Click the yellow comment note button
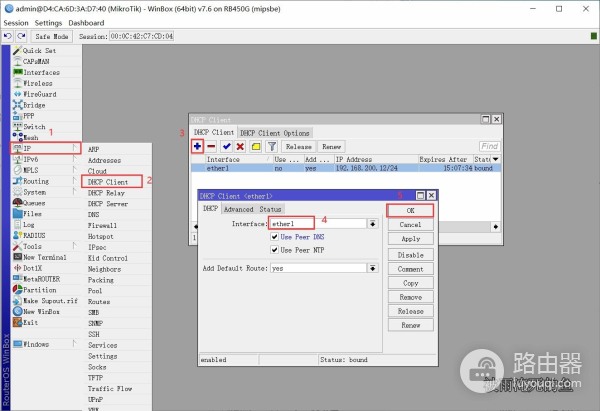 coord(256,146)
